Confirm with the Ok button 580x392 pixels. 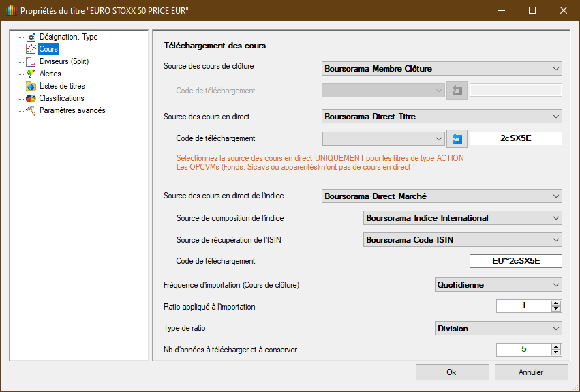tap(451, 372)
